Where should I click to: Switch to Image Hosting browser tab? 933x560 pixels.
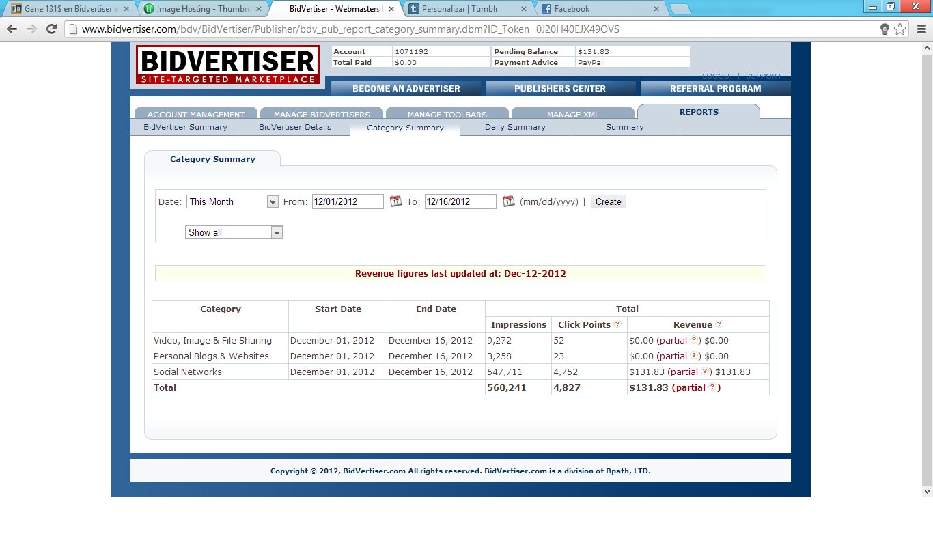click(204, 9)
